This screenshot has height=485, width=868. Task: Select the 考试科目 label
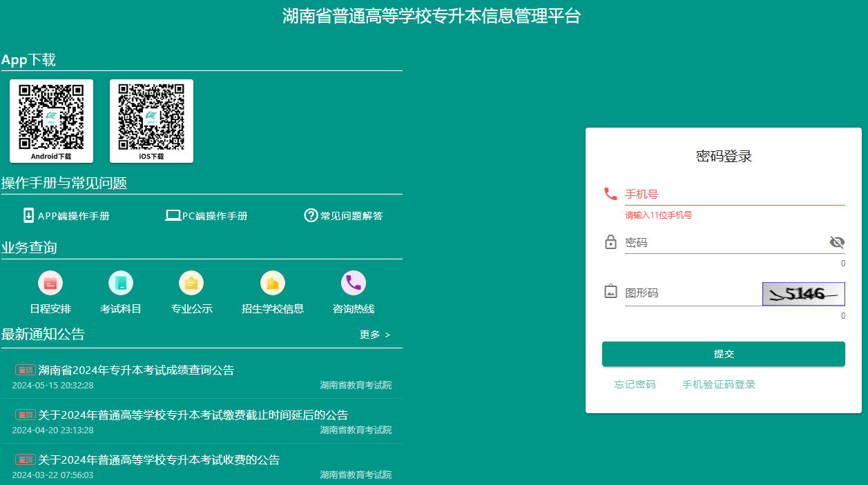tap(121, 308)
